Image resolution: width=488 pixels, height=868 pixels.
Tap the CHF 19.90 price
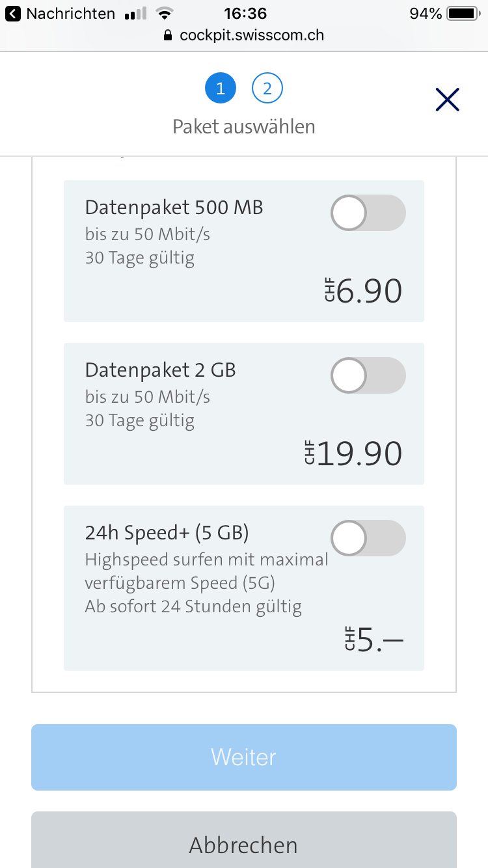tap(353, 454)
